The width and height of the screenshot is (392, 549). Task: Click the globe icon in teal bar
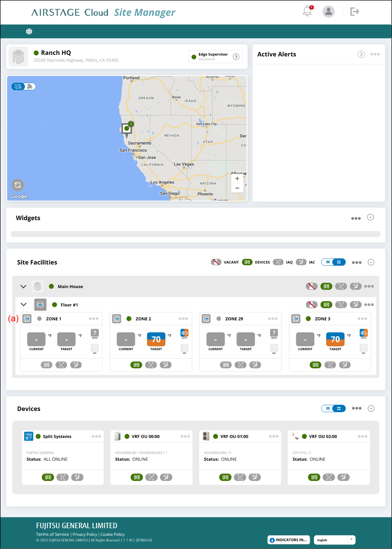(29, 31)
